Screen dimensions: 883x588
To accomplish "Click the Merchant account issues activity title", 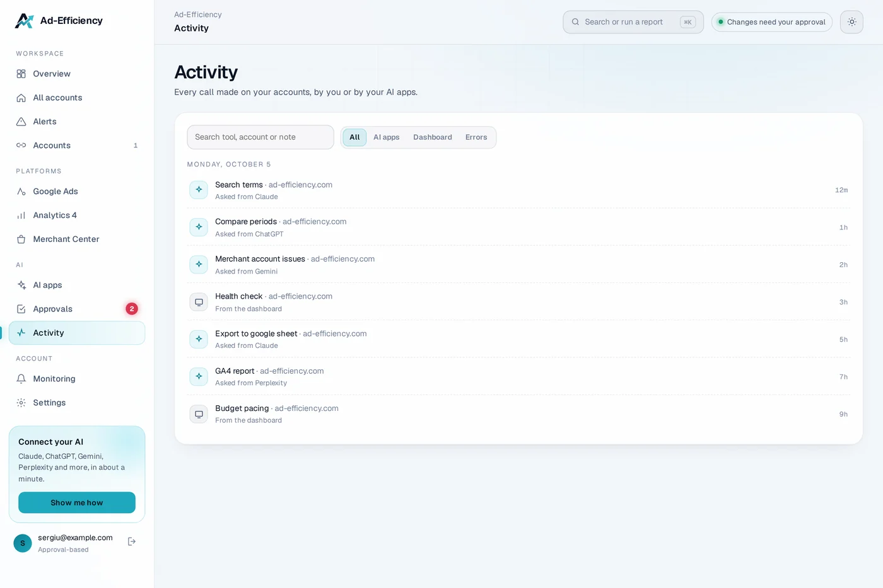I will 260,259.
